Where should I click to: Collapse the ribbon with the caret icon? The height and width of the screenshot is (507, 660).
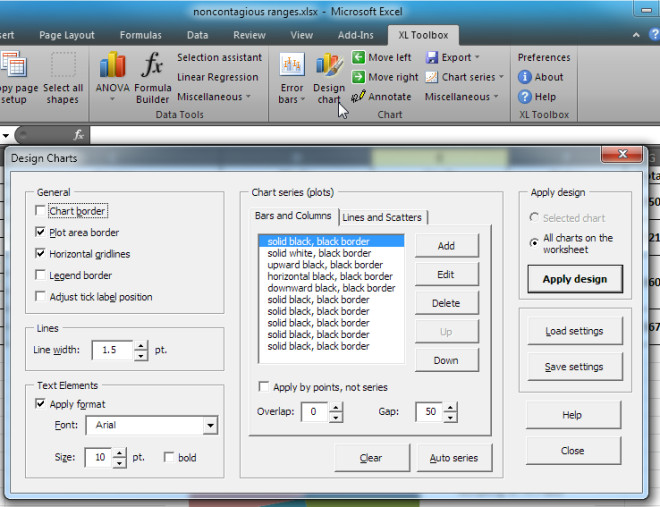tap(636, 35)
